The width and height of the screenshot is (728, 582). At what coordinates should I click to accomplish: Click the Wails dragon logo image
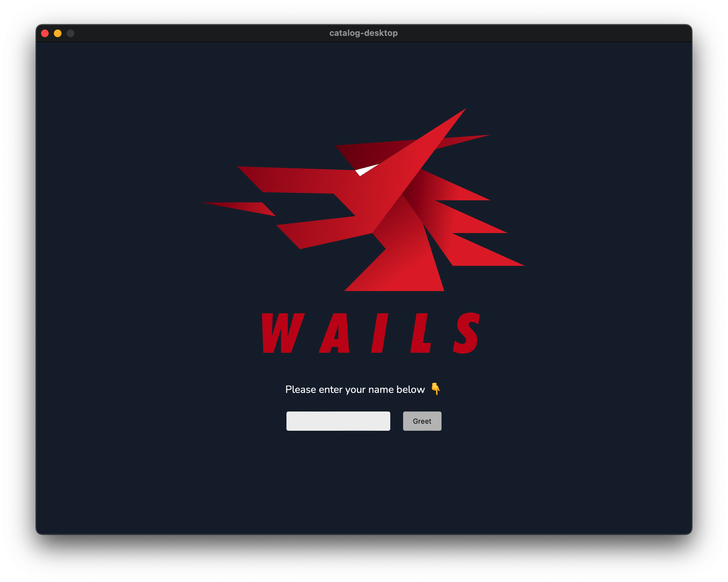point(363,231)
